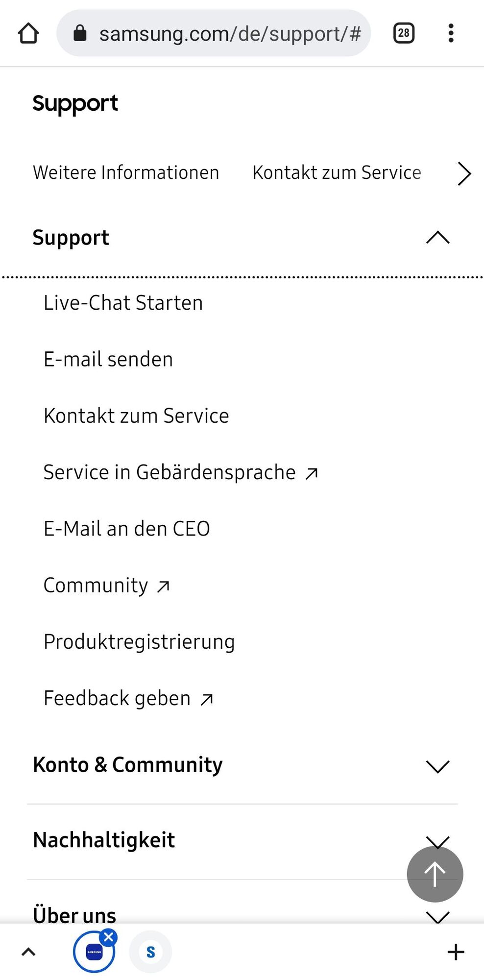Switch to the blue S tab icon
This screenshot has height=980, width=484.
(x=150, y=952)
